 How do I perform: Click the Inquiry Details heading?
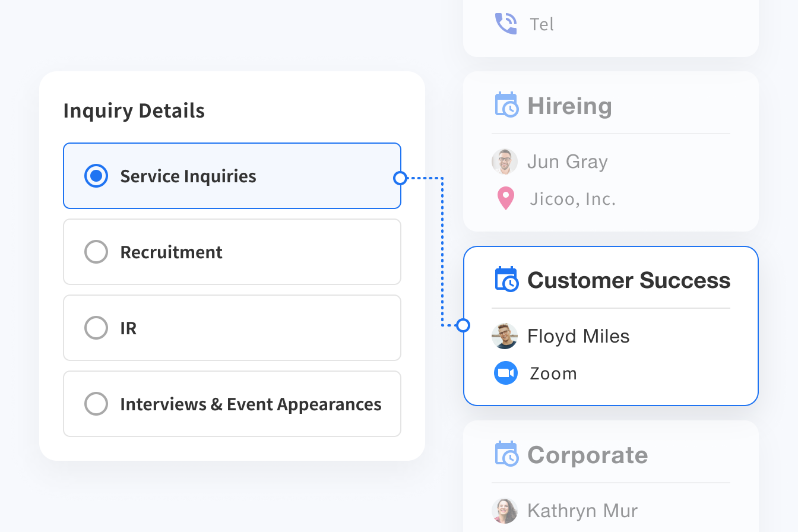[134, 110]
